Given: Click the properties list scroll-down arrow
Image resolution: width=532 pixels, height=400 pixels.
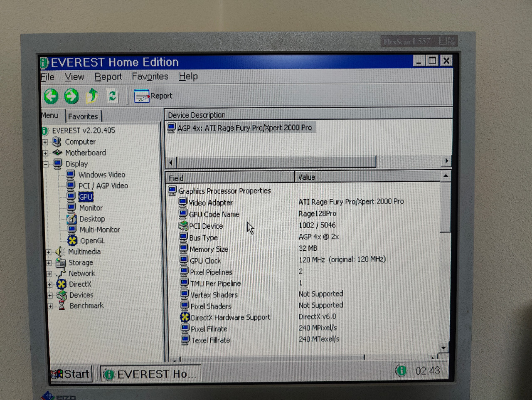Looking at the screenshot, I should 443,348.
